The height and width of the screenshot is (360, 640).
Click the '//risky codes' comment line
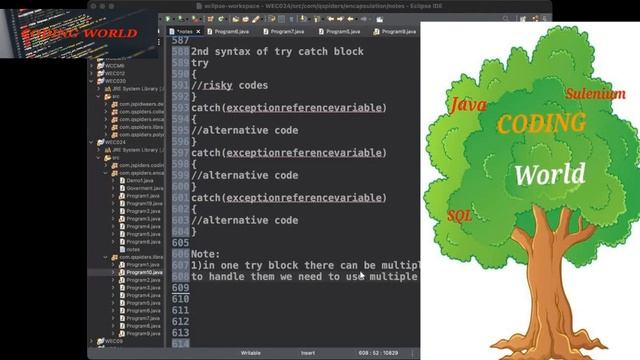229,85
